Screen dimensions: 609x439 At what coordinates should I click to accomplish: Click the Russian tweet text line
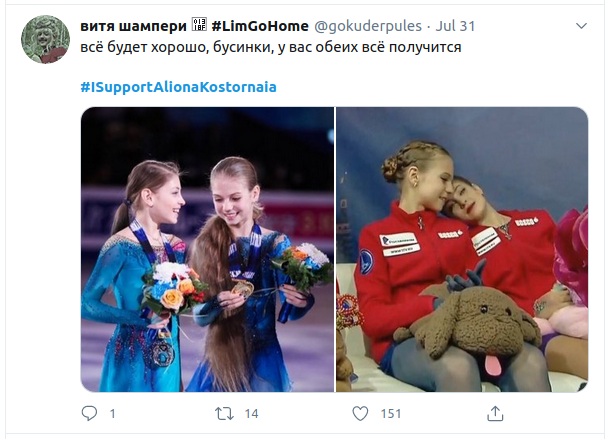coord(271,47)
